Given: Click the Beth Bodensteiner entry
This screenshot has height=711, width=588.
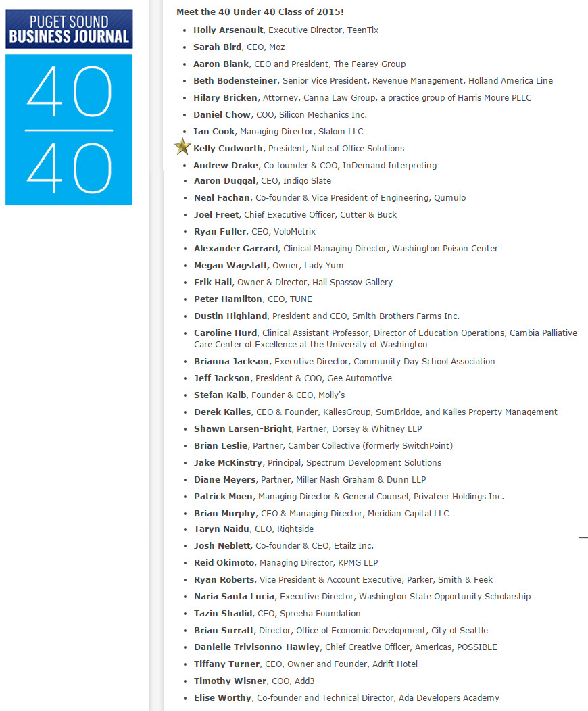Looking at the screenshot, I should coord(373,80).
